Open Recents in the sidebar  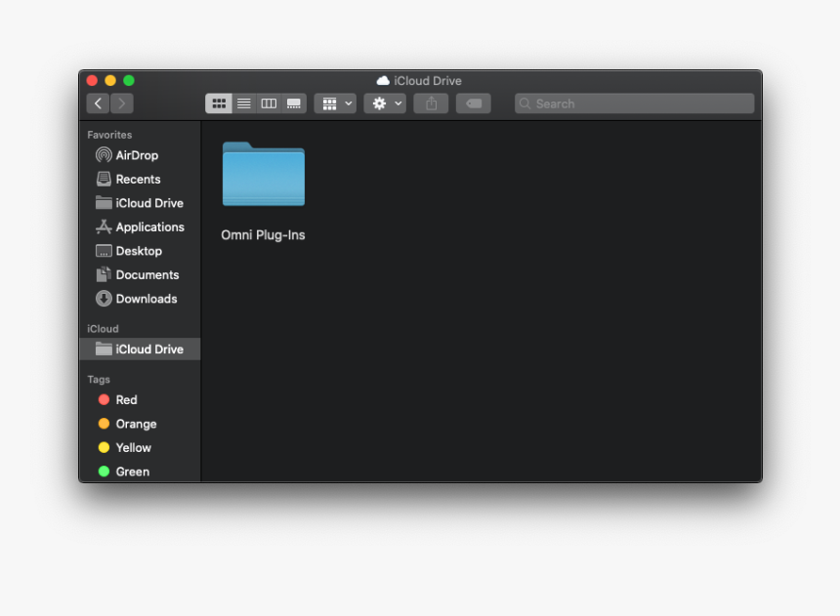pyautogui.click(x=141, y=179)
